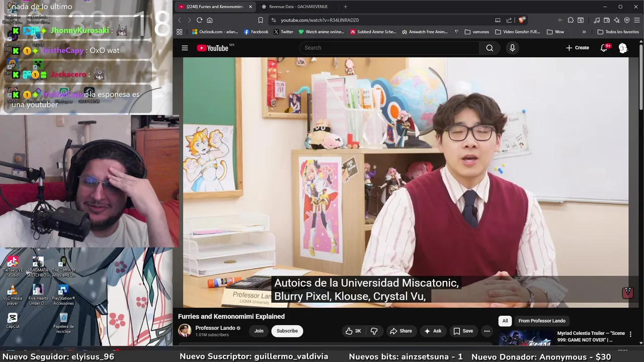Go back with the browser arrow
This screenshot has height=362, width=644.
click(179, 20)
